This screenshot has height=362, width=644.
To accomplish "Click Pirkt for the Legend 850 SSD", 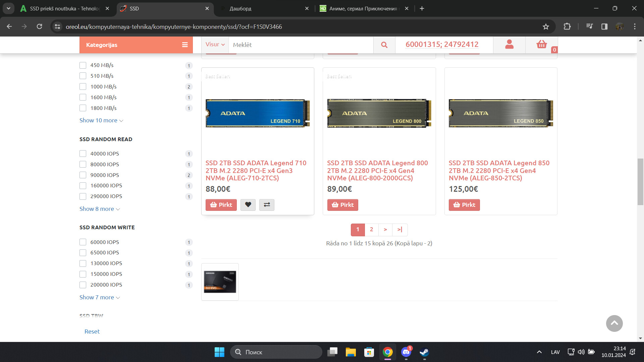I will point(464,205).
